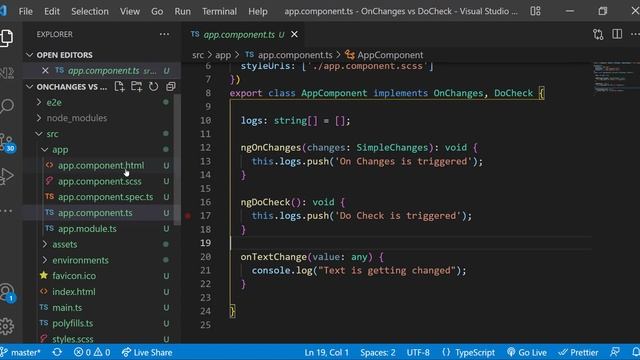
Task: Show additional views ellipsis in activity bar
Action: pos(6,211)
